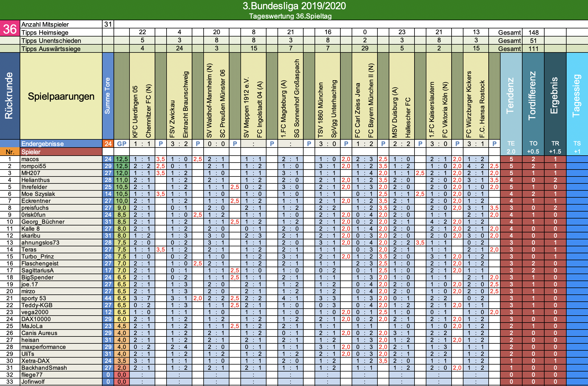The image size is (588, 386).
Task: Click the 'Tendenz' column header
Action: pos(511,96)
